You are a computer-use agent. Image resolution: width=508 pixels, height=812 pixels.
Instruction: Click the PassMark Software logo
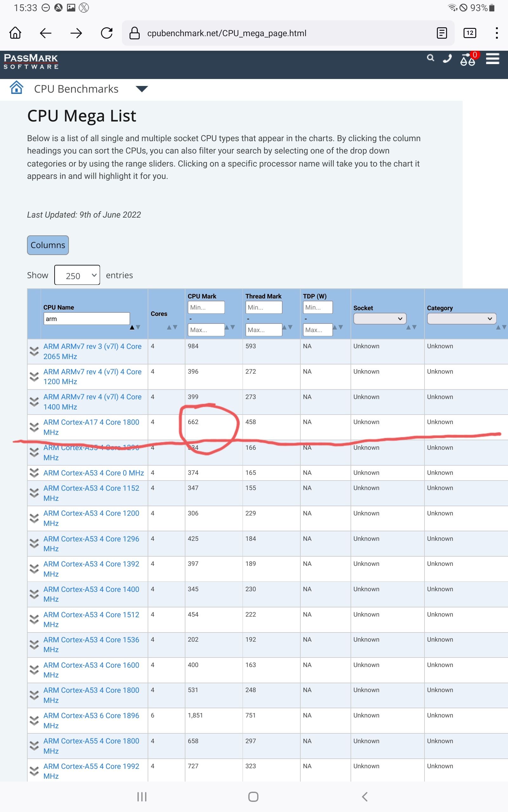pyautogui.click(x=31, y=62)
